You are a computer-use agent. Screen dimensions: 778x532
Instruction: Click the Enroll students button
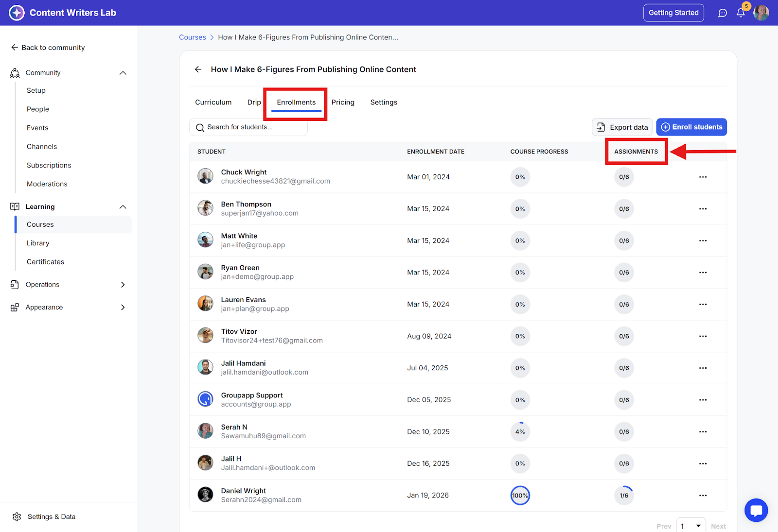691,127
